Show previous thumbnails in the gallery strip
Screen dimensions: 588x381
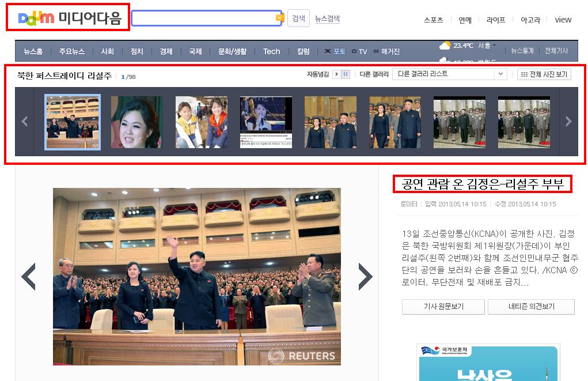25,121
